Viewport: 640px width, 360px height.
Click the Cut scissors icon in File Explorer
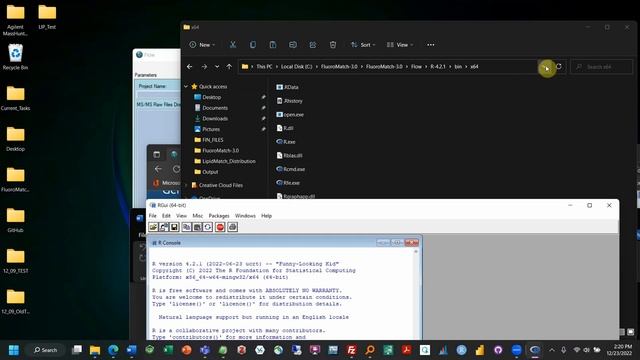pos(233,44)
